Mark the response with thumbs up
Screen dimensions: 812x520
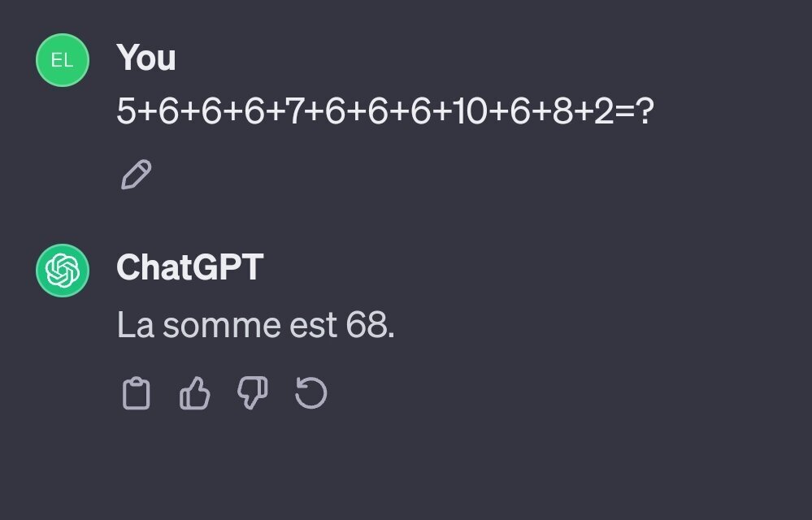(194, 395)
